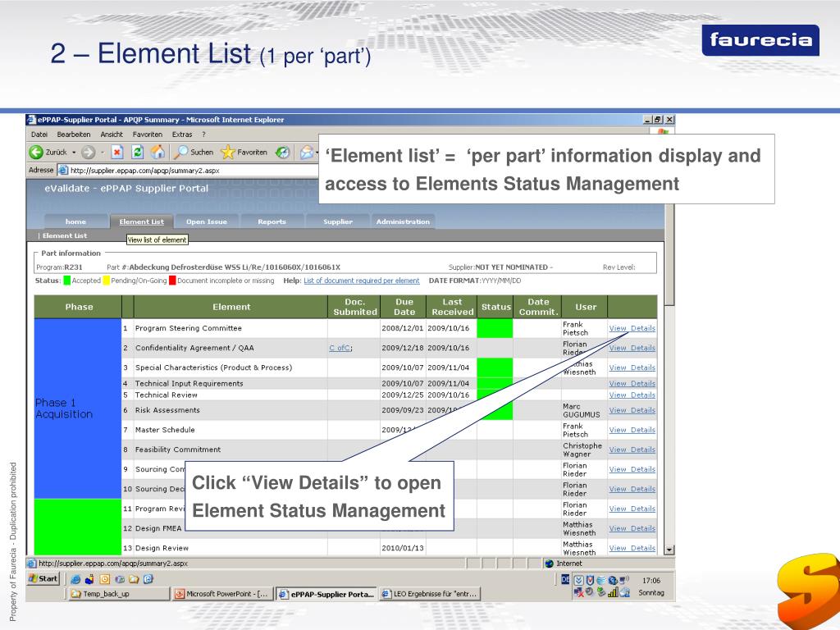840x630 pixels.
Task: View Details for Feasibility Commitment
Action: point(632,450)
